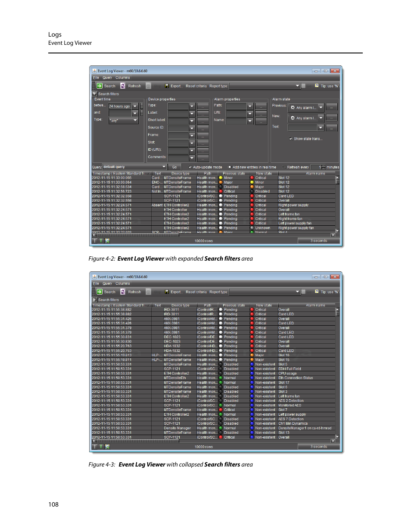Screen dimensions: 411x532
Task: Click the alarm icon in Previous alarm state field
Action: pos(293,108)
